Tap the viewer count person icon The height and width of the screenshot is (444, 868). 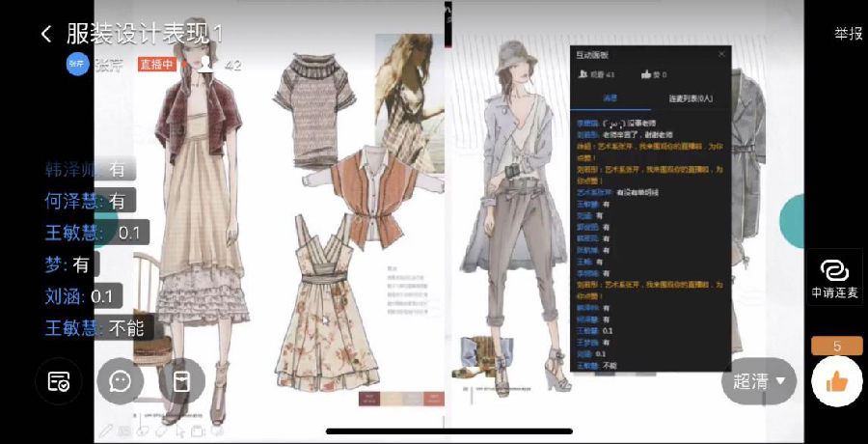[x=205, y=65]
